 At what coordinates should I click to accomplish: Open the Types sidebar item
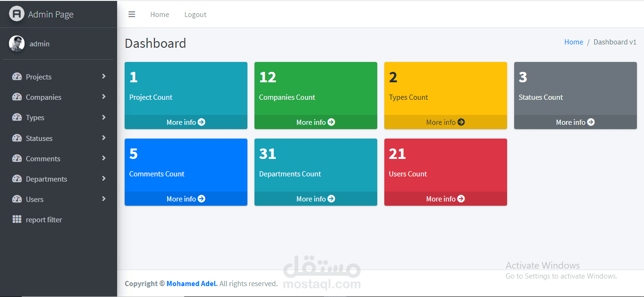tap(59, 117)
